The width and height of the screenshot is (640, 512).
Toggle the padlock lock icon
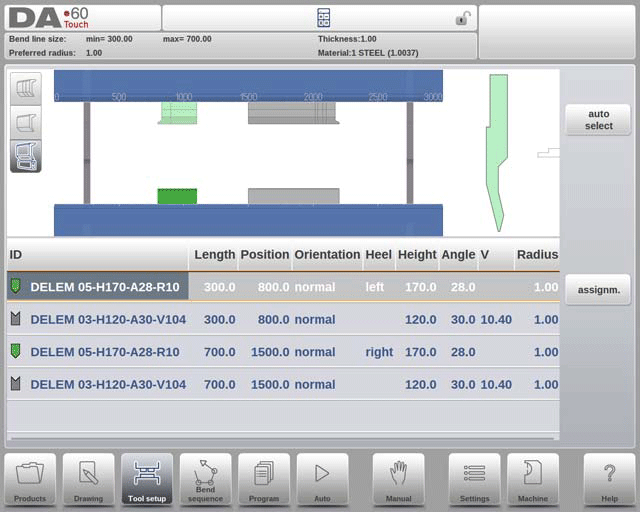(463, 18)
